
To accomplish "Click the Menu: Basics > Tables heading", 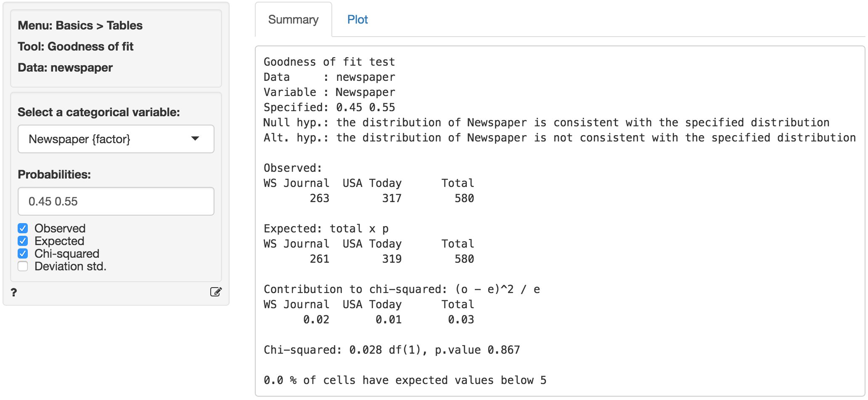I will click(80, 25).
